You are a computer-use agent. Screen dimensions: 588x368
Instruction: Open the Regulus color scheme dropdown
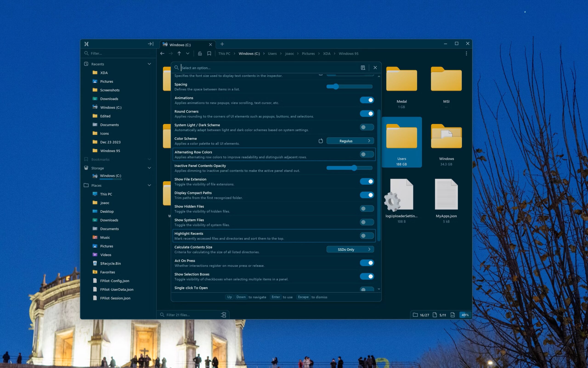(350, 141)
